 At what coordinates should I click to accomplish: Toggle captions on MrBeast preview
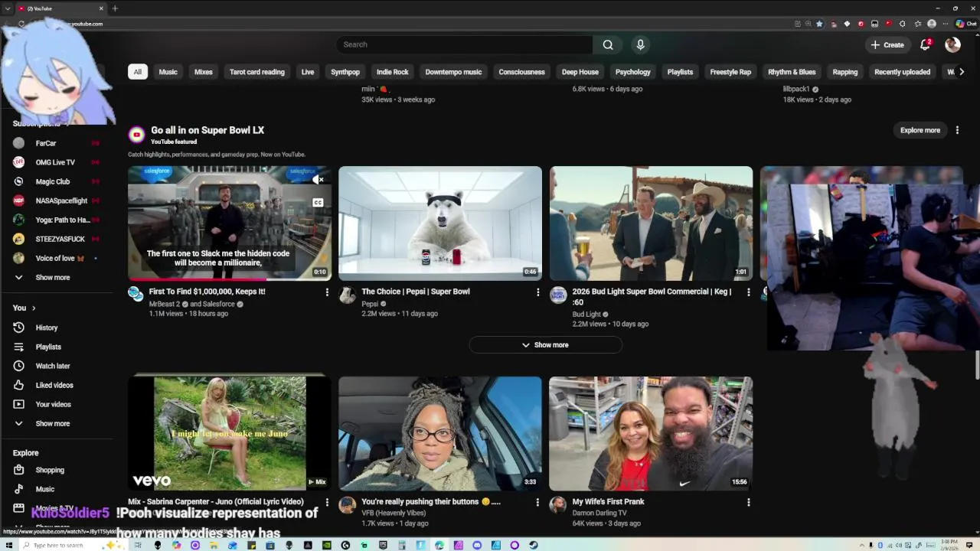point(318,203)
